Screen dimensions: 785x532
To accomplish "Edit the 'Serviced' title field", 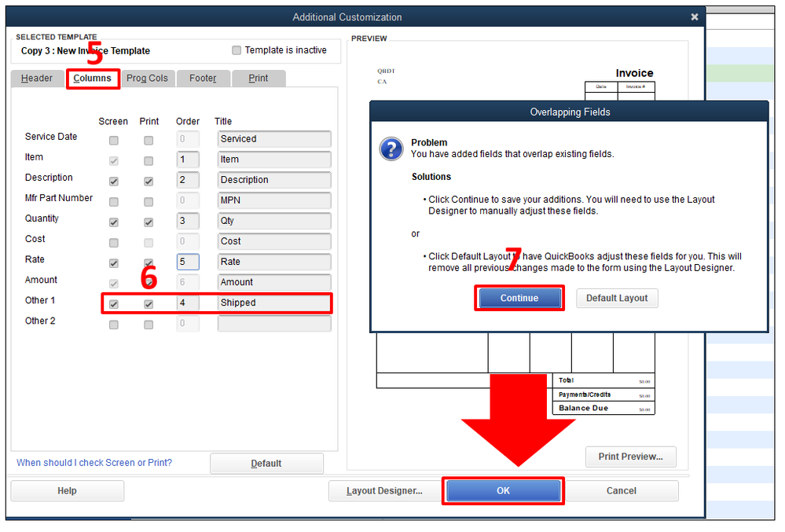I will [274, 139].
